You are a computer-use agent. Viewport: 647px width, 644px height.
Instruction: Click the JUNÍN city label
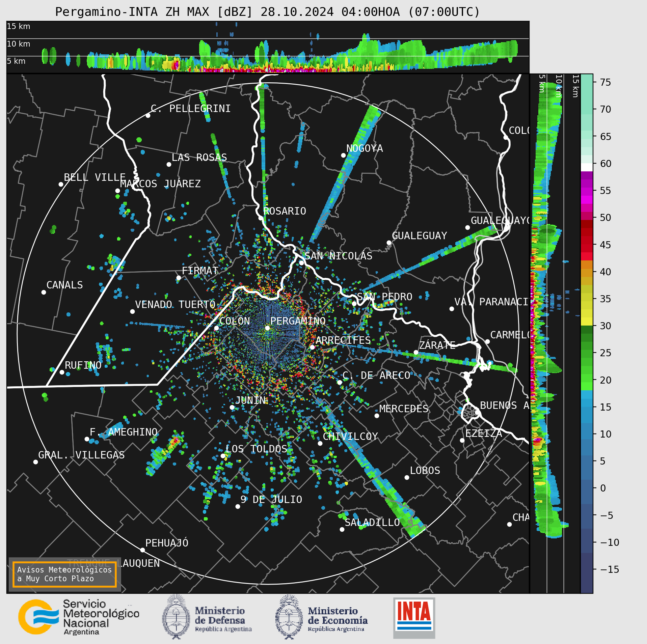(250, 400)
